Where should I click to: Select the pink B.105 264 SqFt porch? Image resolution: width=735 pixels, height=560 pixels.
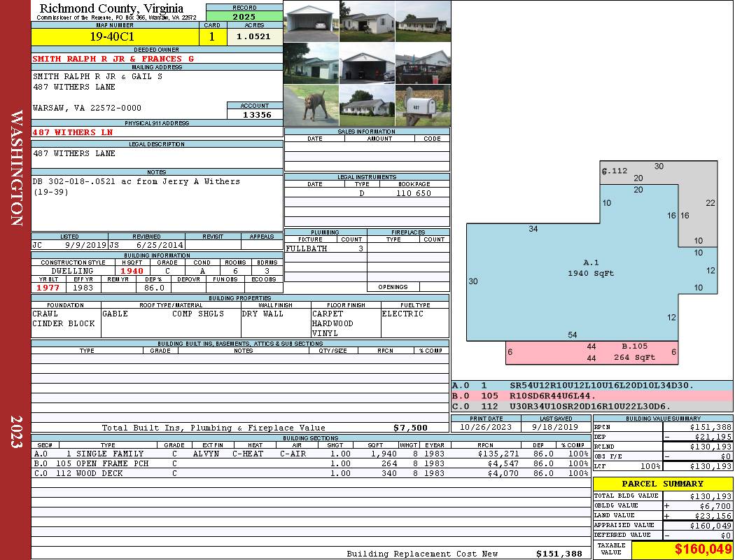[592, 352]
